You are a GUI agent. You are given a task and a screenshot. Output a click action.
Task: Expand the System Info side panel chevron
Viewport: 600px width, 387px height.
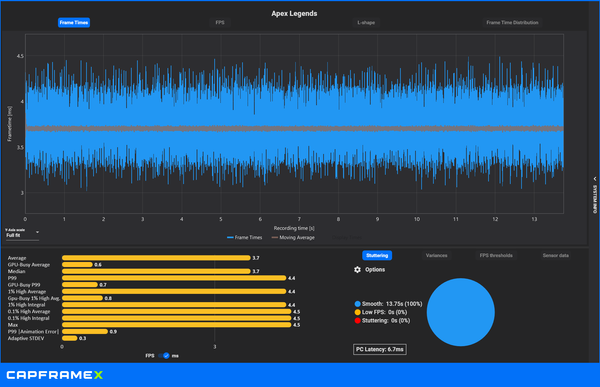pos(595,179)
